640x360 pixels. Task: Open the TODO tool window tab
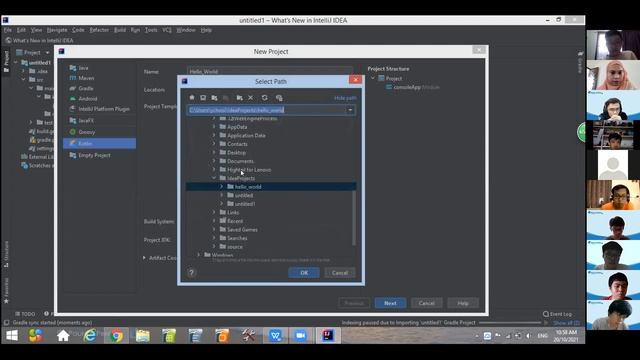point(25,314)
